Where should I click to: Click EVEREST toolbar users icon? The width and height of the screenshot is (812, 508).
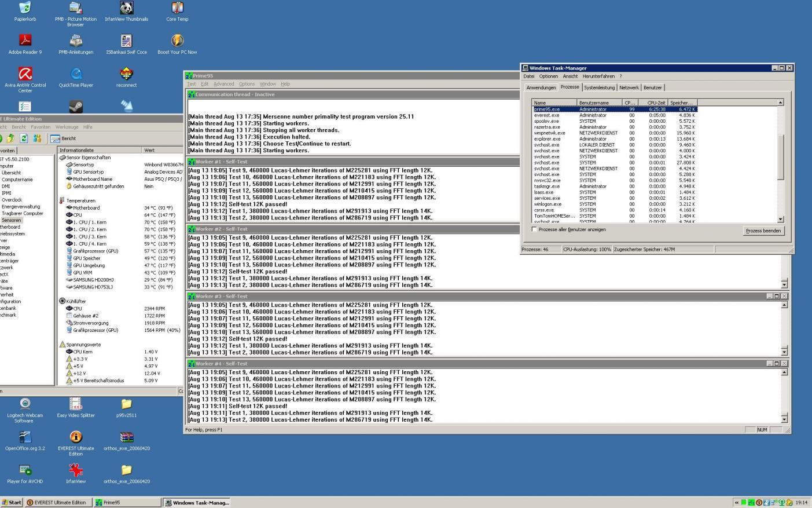pos(37,138)
